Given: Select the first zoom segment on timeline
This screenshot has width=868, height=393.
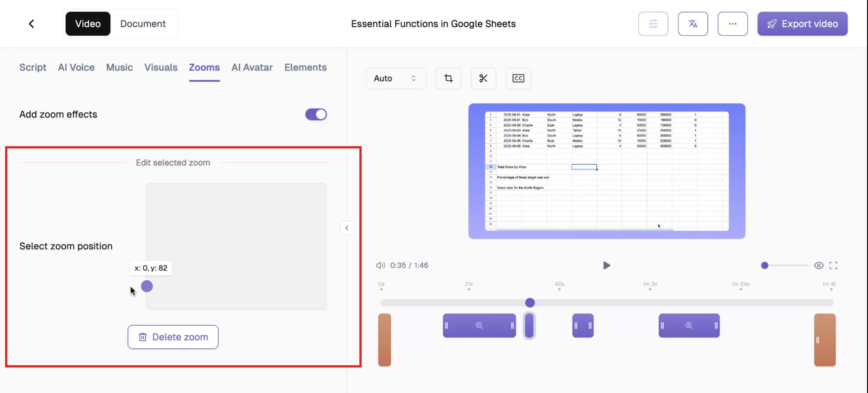Looking at the screenshot, I should [x=479, y=325].
